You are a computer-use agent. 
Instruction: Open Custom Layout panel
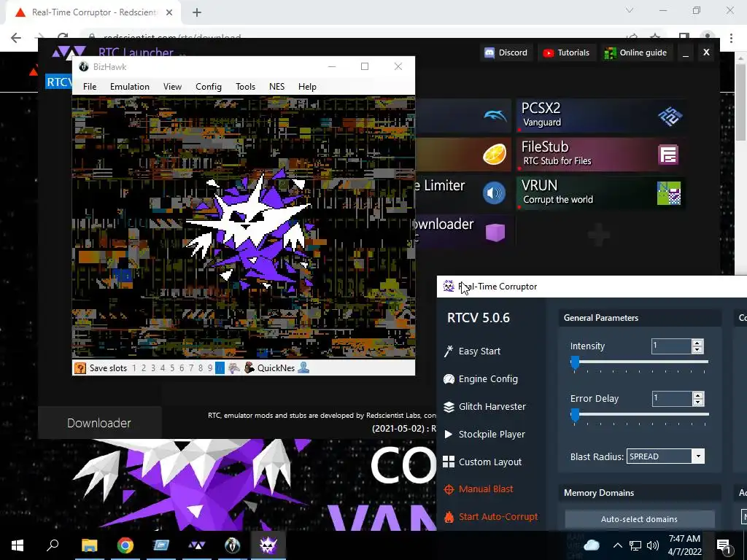(489, 462)
